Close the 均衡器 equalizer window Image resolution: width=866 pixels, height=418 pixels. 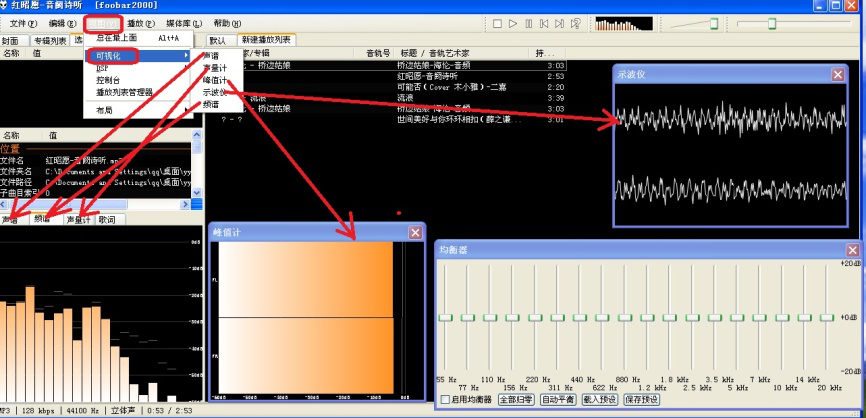tap(852, 250)
